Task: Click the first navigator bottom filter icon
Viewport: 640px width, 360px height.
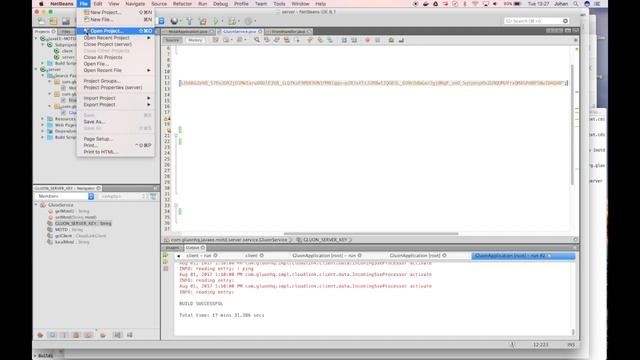Action: [x=40, y=335]
